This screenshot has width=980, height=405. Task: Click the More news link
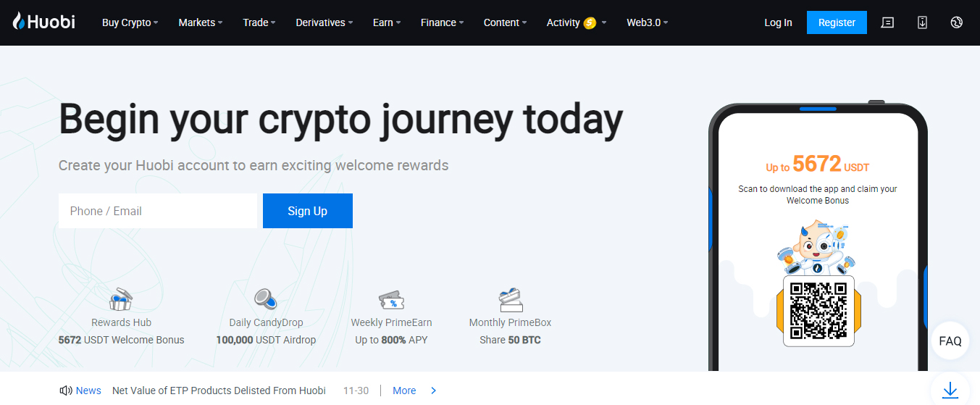pyautogui.click(x=404, y=391)
